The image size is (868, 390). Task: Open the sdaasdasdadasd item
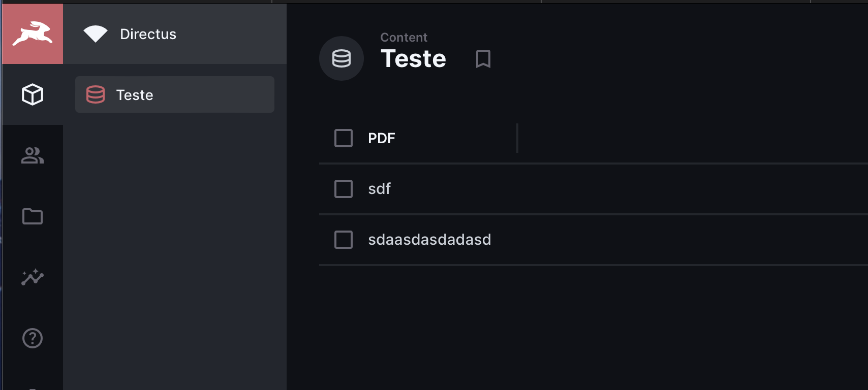[429, 240]
